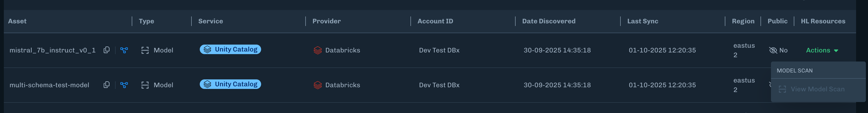The image size is (868, 113).
Task: Click the crossed-eye Public icon for mistral
Action: [x=773, y=50]
